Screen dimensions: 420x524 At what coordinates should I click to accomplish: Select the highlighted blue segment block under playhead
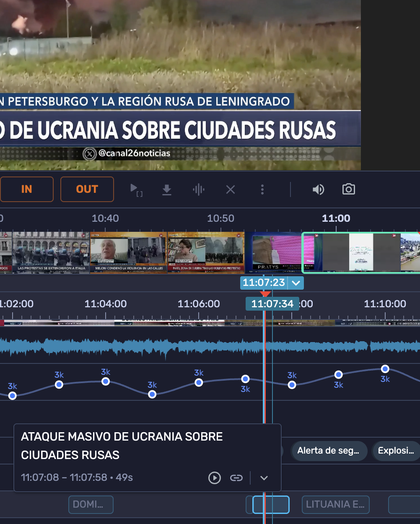coord(271,505)
